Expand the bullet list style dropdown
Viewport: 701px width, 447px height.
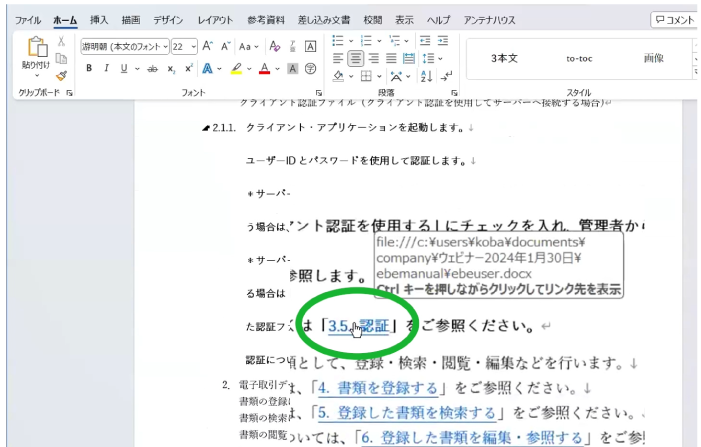pyautogui.click(x=350, y=41)
